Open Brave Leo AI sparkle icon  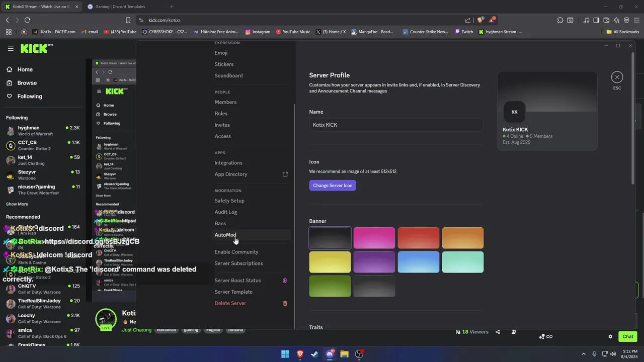(616, 20)
